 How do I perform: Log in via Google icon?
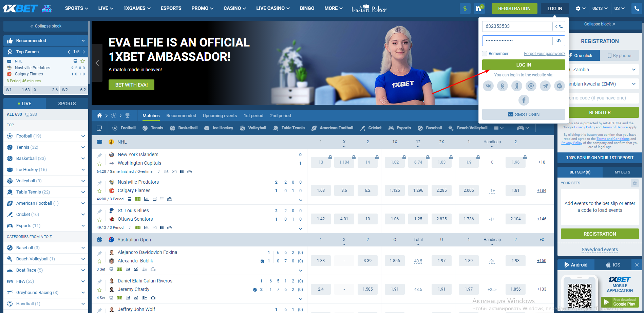560,86
